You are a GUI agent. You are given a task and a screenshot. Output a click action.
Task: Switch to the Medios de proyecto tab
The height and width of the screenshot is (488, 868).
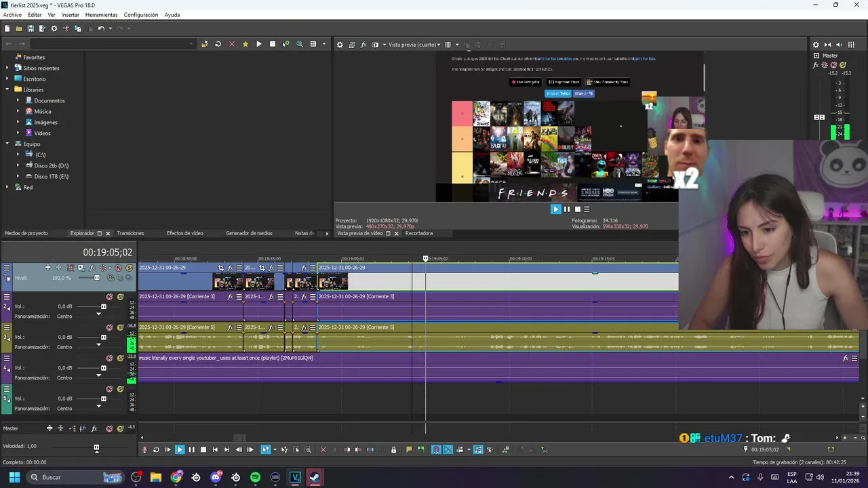coord(26,233)
